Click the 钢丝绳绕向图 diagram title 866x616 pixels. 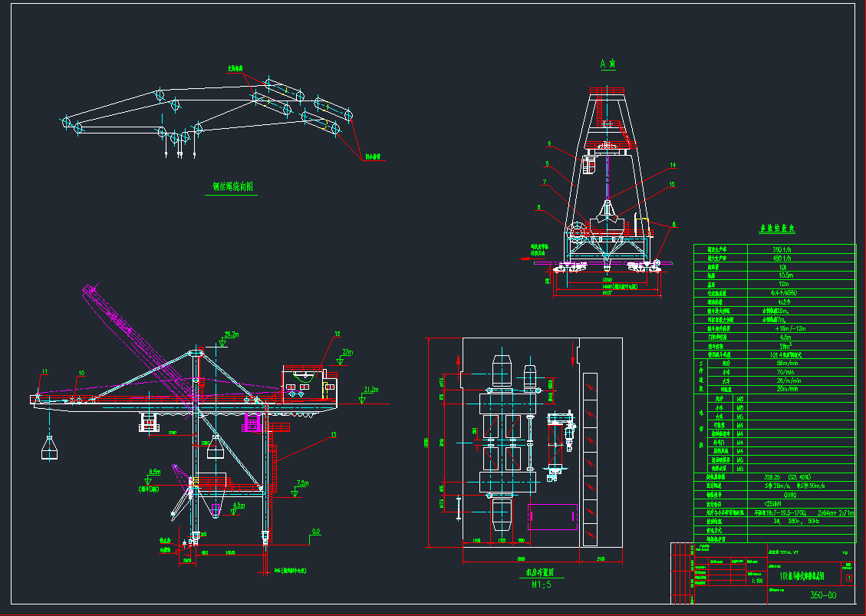point(232,186)
